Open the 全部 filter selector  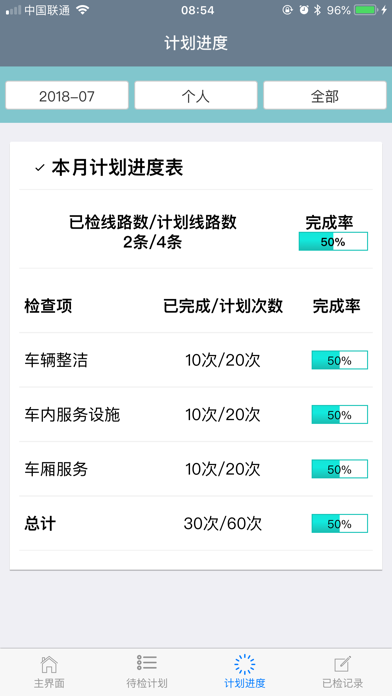pyautogui.click(x=325, y=95)
